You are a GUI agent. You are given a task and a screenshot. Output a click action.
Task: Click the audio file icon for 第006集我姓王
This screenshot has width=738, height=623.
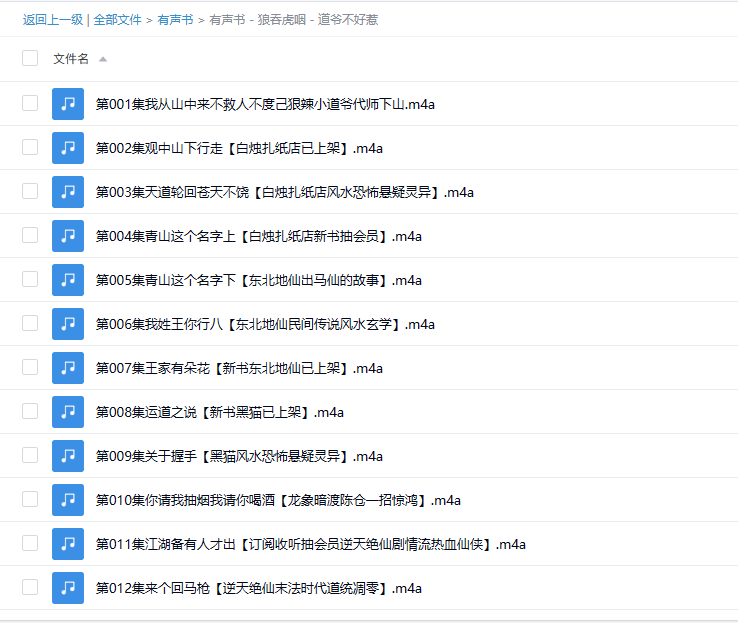(67, 324)
